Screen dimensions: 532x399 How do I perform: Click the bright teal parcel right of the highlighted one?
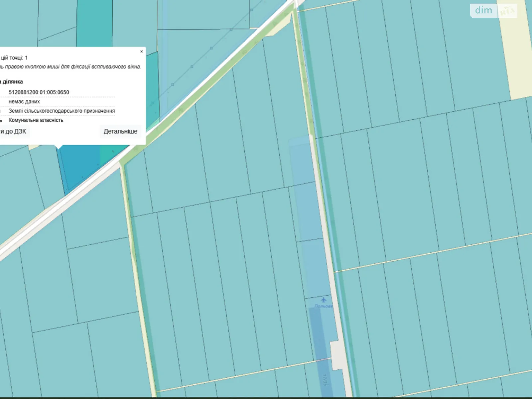tap(111, 155)
